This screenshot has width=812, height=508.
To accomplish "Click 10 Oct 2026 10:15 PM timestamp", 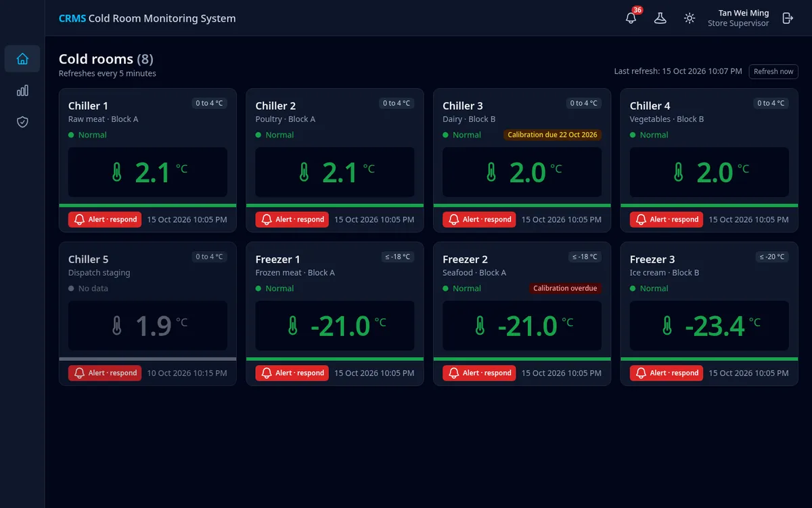I will pyautogui.click(x=187, y=373).
